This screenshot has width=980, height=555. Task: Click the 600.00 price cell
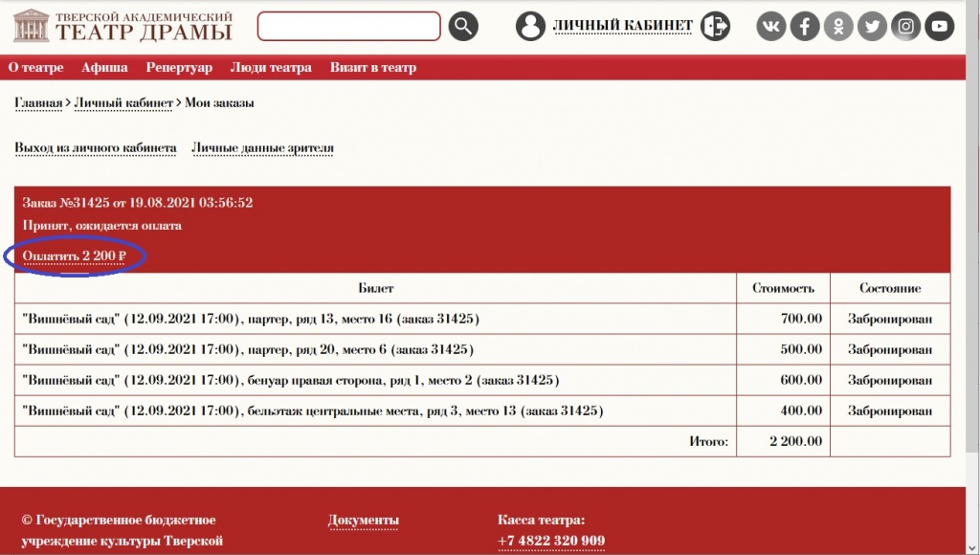pyautogui.click(x=783, y=380)
